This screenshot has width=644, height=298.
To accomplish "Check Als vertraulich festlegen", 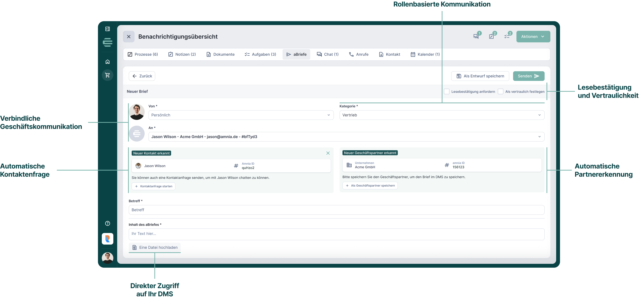I will 501,91.
